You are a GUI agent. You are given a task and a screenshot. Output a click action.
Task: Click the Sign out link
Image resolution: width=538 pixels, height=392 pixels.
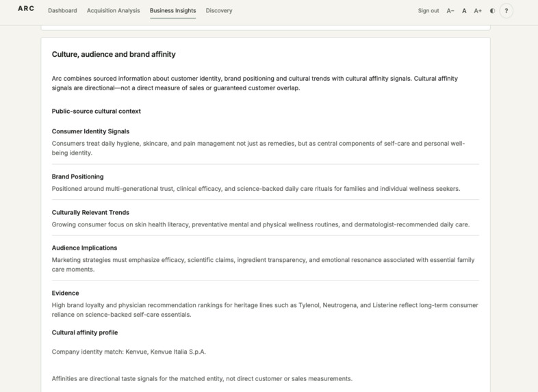(x=428, y=11)
